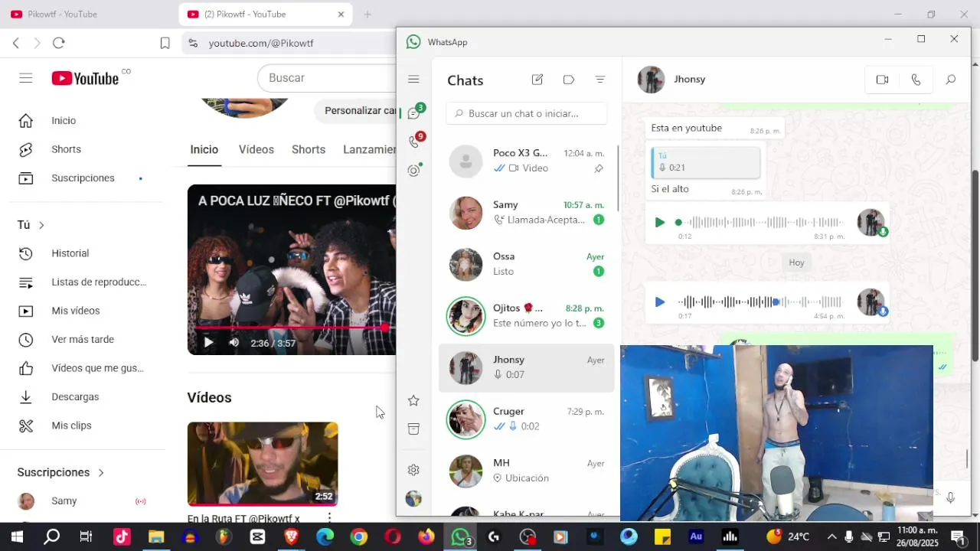Image resolution: width=980 pixels, height=551 pixels.
Task: Seek on the featured video progress bar
Action: click(x=292, y=328)
